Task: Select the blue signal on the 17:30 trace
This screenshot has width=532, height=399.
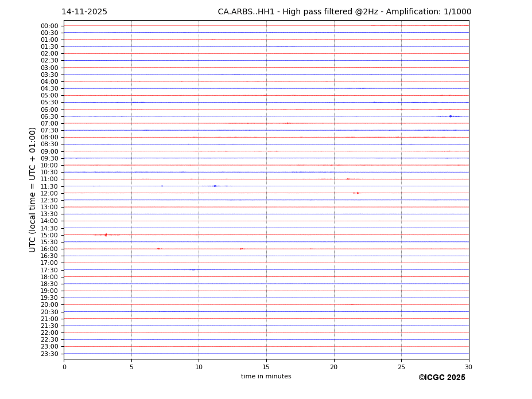Action: pos(193,270)
